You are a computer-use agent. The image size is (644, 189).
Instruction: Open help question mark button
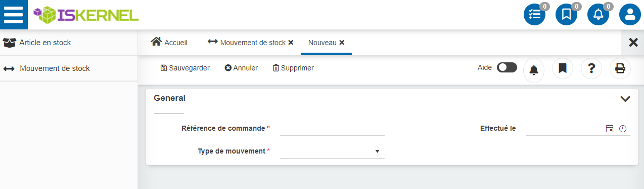[x=591, y=68]
